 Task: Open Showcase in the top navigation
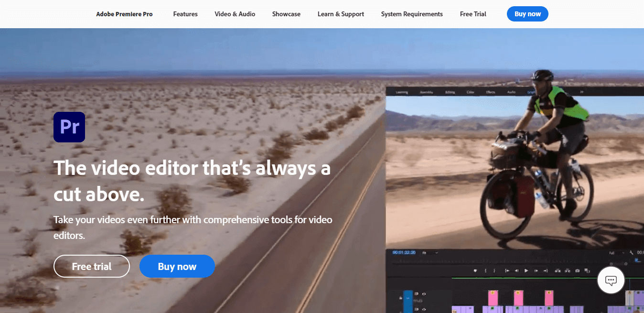(286, 14)
